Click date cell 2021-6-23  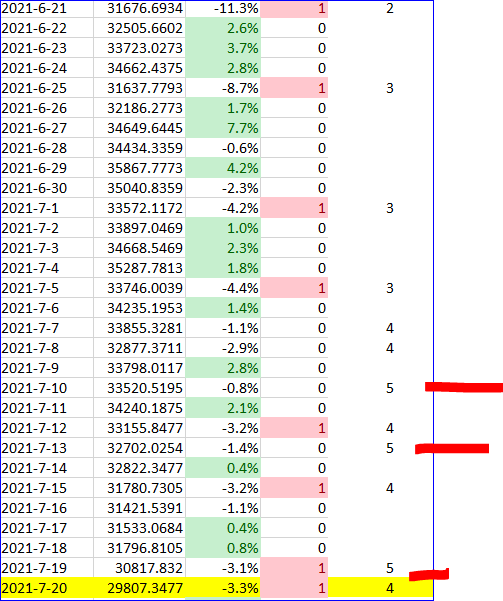(47, 48)
